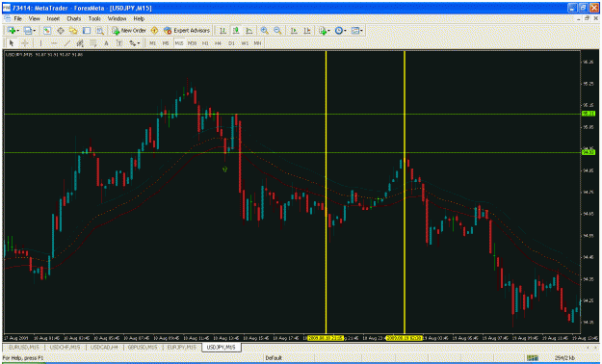Toggle Chart Shift from right border
Image resolution: width=602 pixels, height=364 pixels.
coord(306,31)
